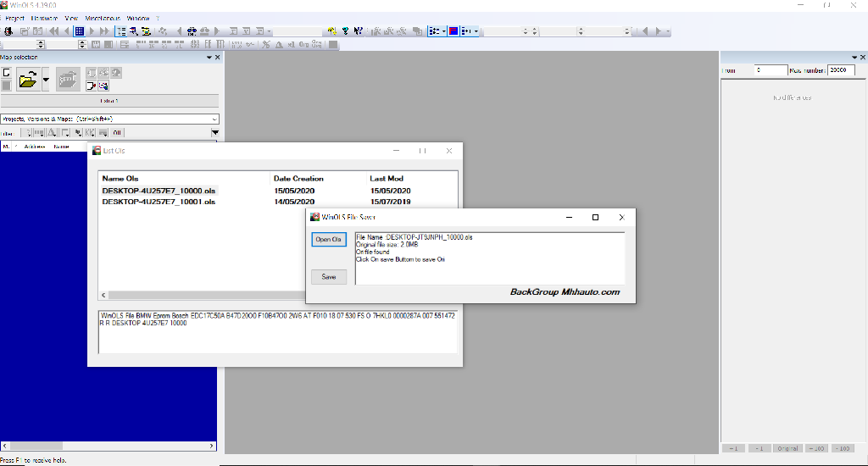Expand the dropdown arrow beside open folder icon
This screenshot has width=868, height=466.
46,80
